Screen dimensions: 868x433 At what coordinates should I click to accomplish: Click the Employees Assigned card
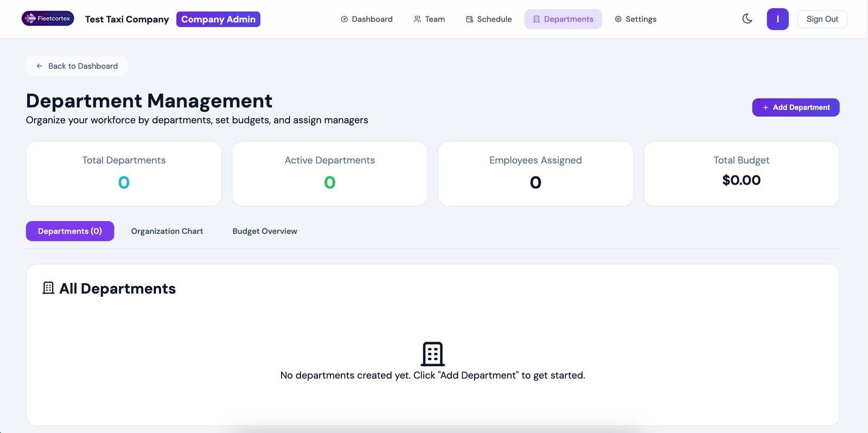pos(535,174)
